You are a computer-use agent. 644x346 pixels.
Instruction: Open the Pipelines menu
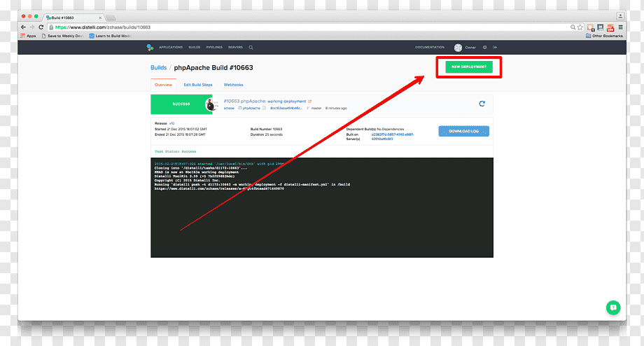pyautogui.click(x=214, y=47)
